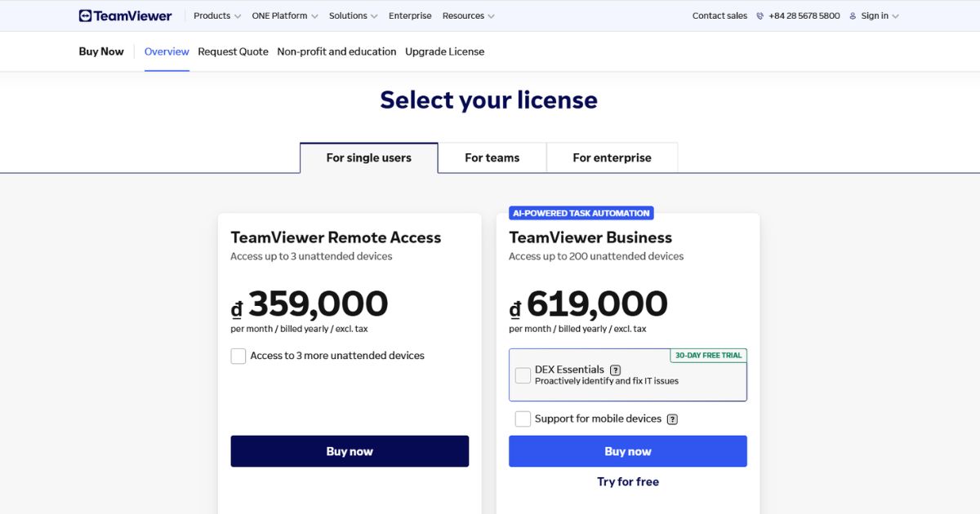Click Access up to 3 unattended devices text
The height and width of the screenshot is (514, 980).
coord(311,256)
